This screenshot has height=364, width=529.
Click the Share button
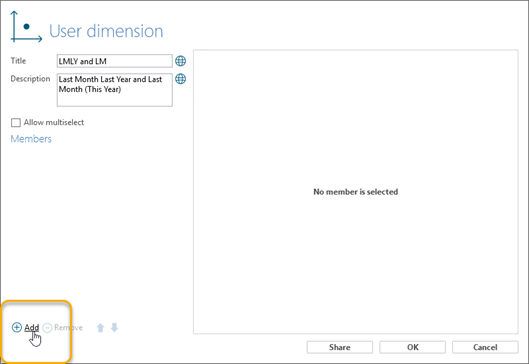(340, 347)
